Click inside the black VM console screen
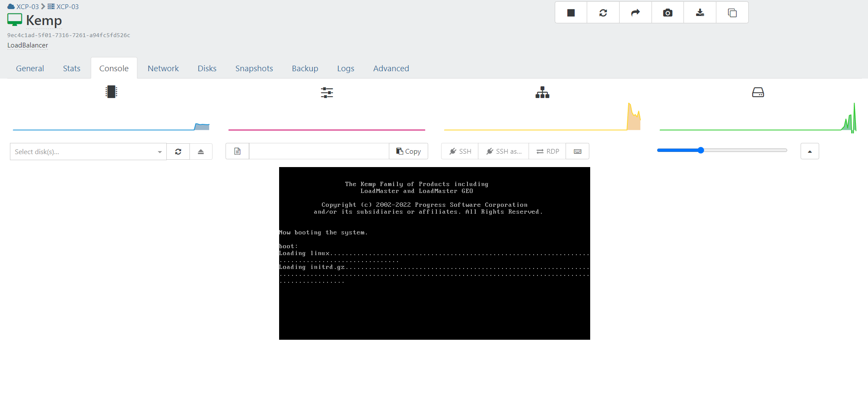 click(x=435, y=253)
